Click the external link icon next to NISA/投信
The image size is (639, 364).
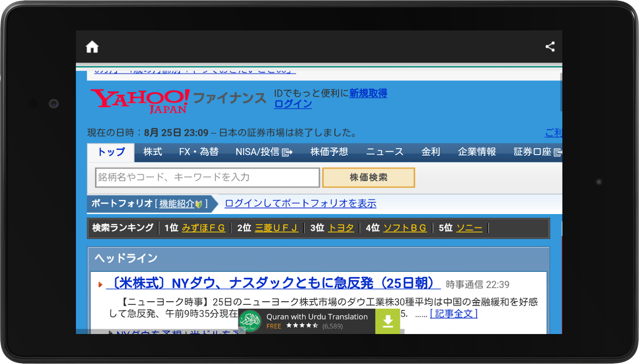click(x=287, y=152)
